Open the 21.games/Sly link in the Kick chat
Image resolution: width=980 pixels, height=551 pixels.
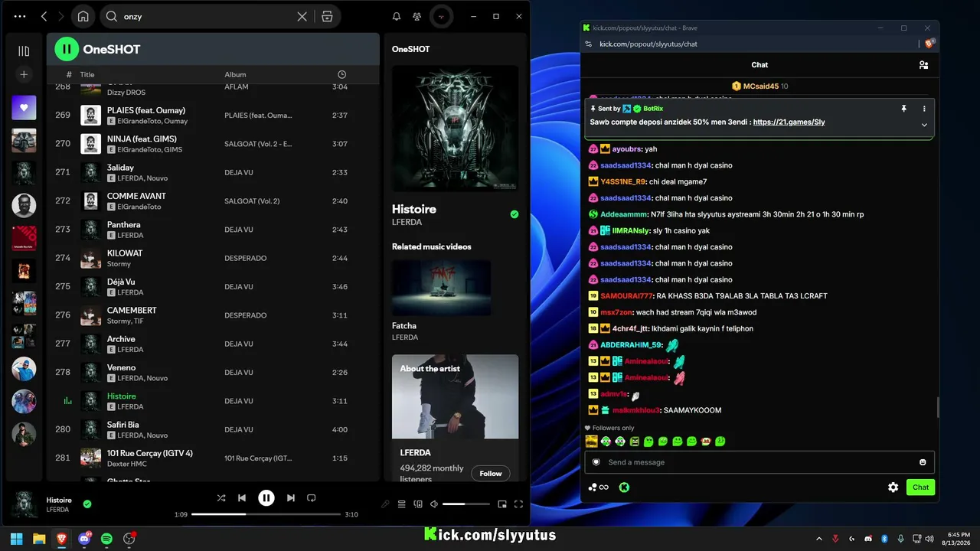click(x=789, y=122)
